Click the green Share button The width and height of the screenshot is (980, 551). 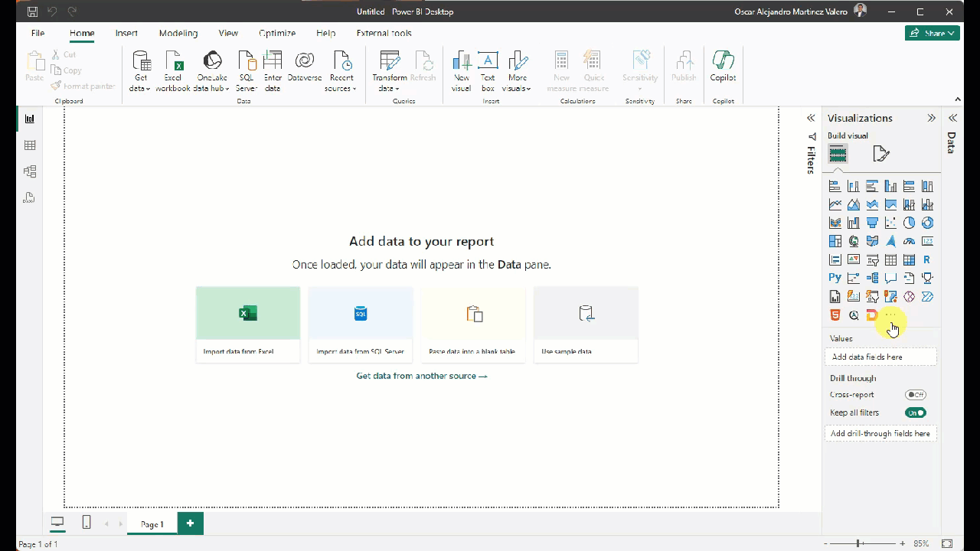932,33
